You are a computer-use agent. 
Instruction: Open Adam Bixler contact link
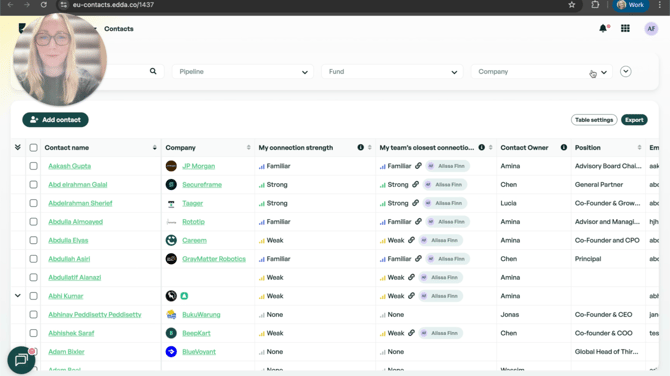(66, 352)
